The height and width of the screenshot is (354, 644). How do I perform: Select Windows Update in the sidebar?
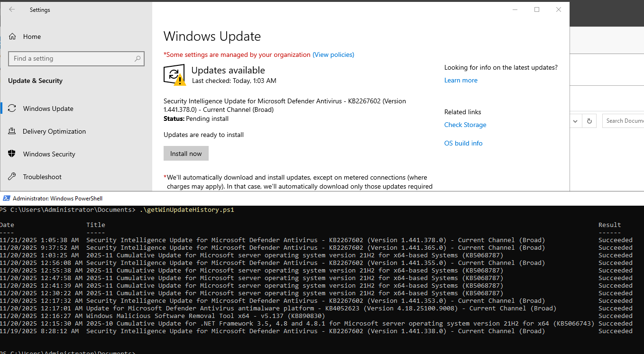click(x=76, y=109)
